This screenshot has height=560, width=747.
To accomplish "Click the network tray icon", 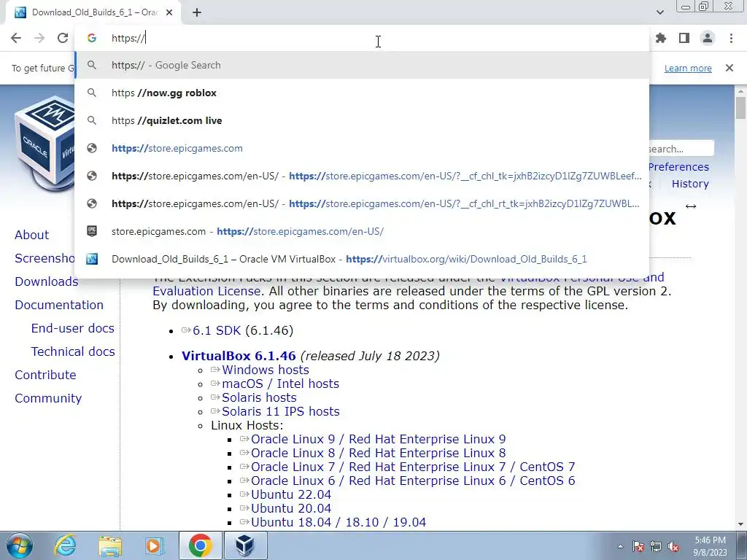I will point(656,546).
